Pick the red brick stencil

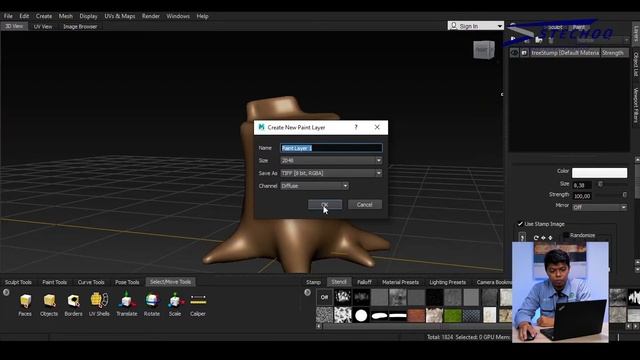416,315
